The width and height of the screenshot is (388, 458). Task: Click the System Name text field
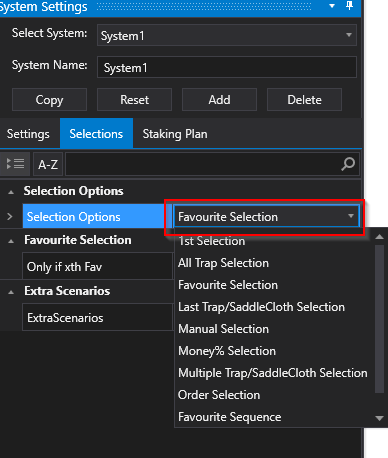[227, 67]
